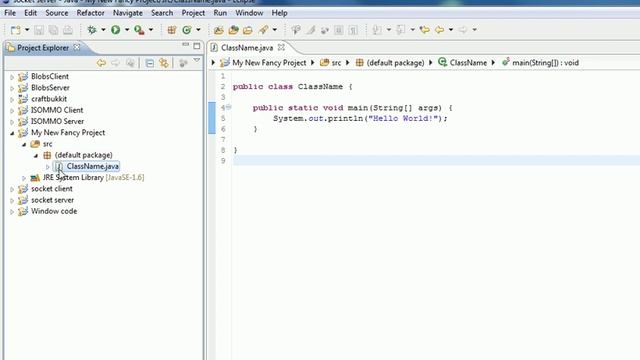The image size is (640, 360).
Task: Toggle Block Selection Mode icon
Action: [x=339, y=30]
